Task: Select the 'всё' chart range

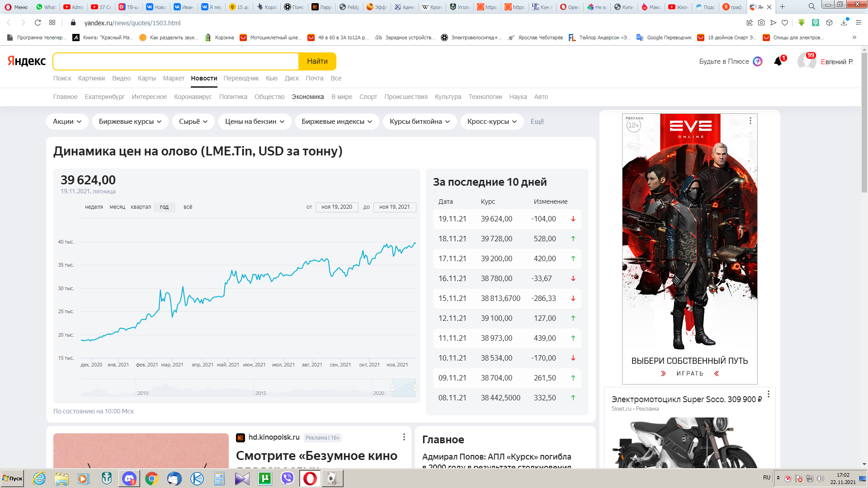Action: pos(188,207)
